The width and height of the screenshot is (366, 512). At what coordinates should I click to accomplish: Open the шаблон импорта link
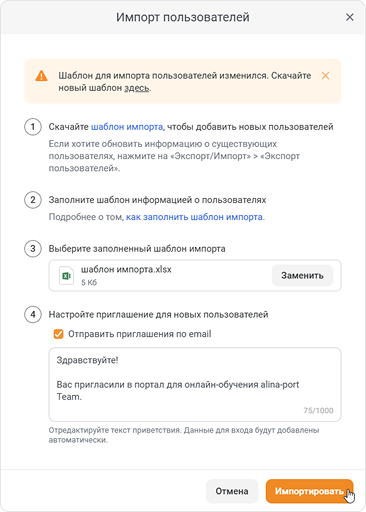coord(127,127)
